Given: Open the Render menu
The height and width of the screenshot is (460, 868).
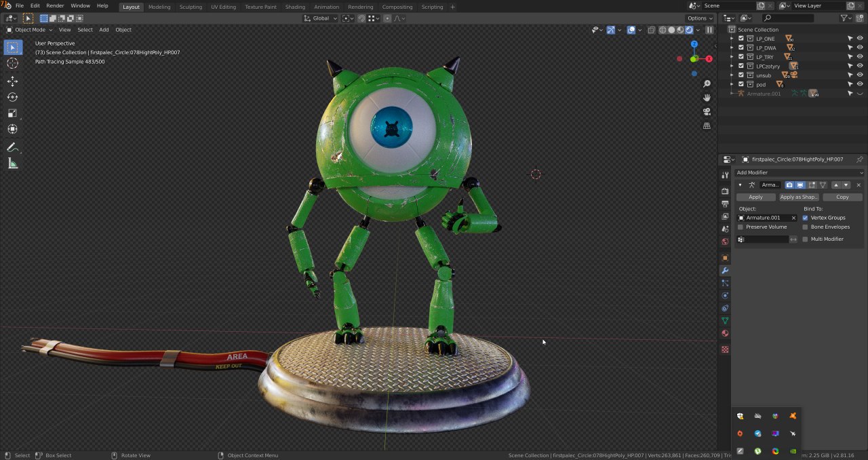Looking at the screenshot, I should point(55,6).
